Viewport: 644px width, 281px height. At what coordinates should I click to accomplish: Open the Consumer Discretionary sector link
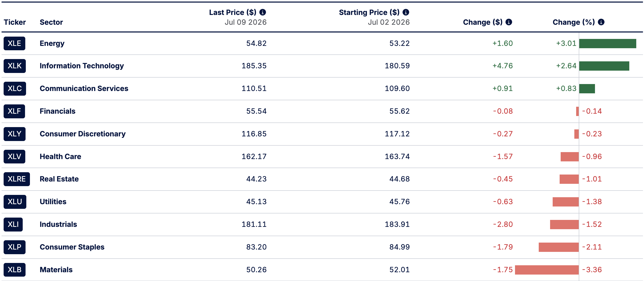[x=83, y=134]
